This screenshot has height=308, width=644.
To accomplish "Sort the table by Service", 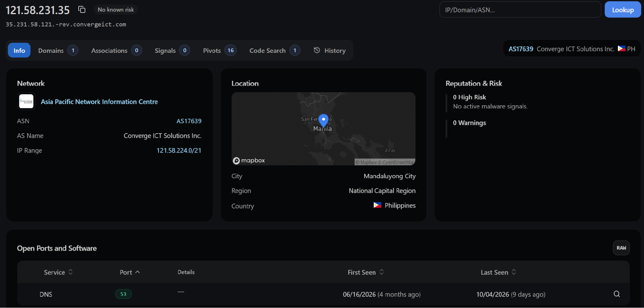I will [x=58, y=272].
